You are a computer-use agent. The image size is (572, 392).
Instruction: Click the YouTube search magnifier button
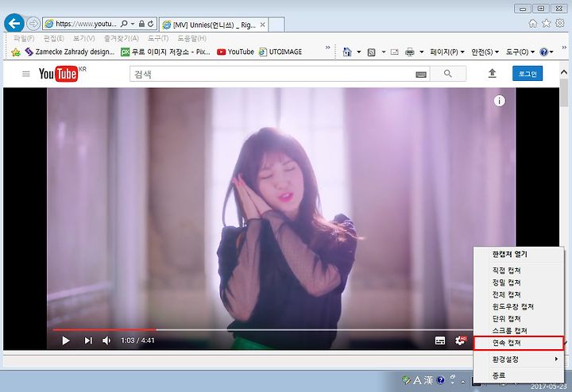coord(448,74)
